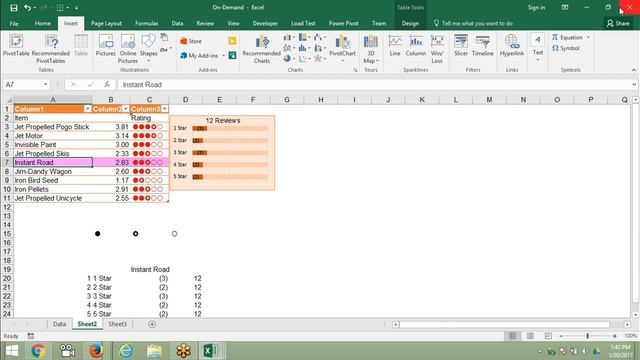The width and height of the screenshot is (640, 360).
Task: Open the Office Store add-ins
Action: click(191, 41)
